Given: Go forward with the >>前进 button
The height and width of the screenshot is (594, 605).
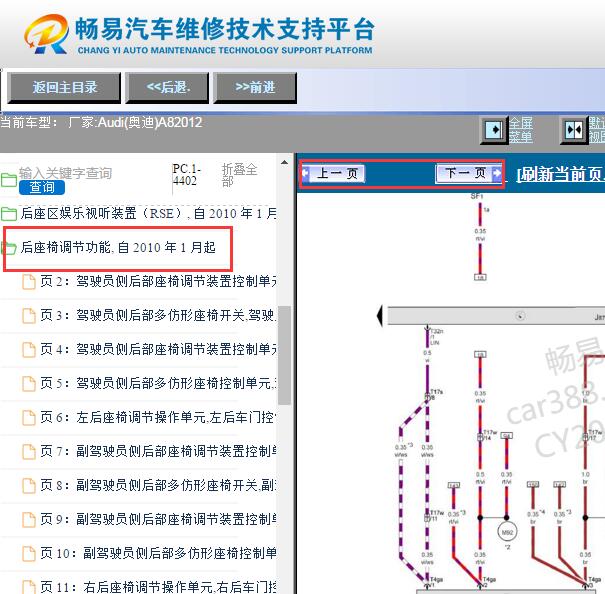Looking at the screenshot, I should point(255,88).
